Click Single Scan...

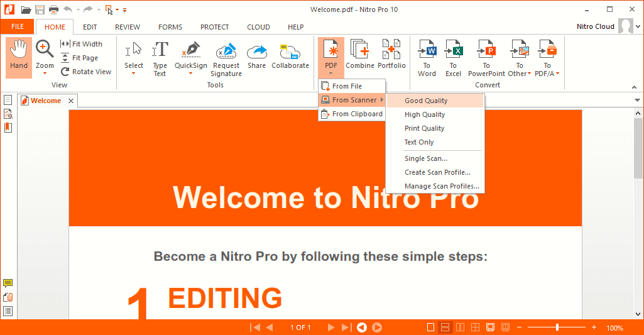(x=435, y=158)
